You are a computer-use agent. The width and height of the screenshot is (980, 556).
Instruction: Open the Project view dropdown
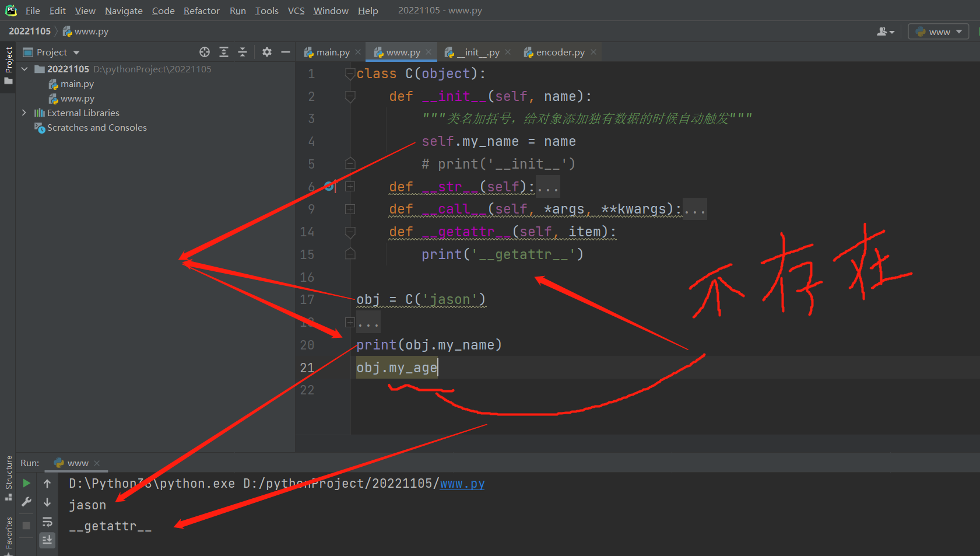pos(51,52)
